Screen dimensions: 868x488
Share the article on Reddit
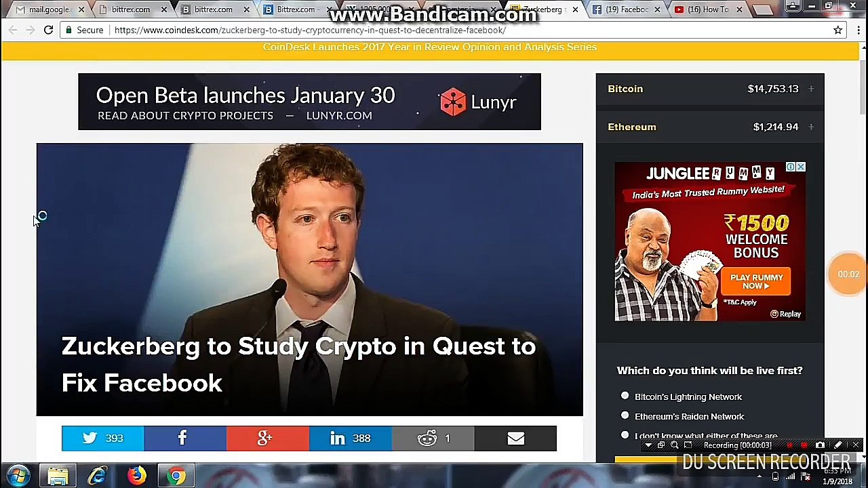point(433,439)
